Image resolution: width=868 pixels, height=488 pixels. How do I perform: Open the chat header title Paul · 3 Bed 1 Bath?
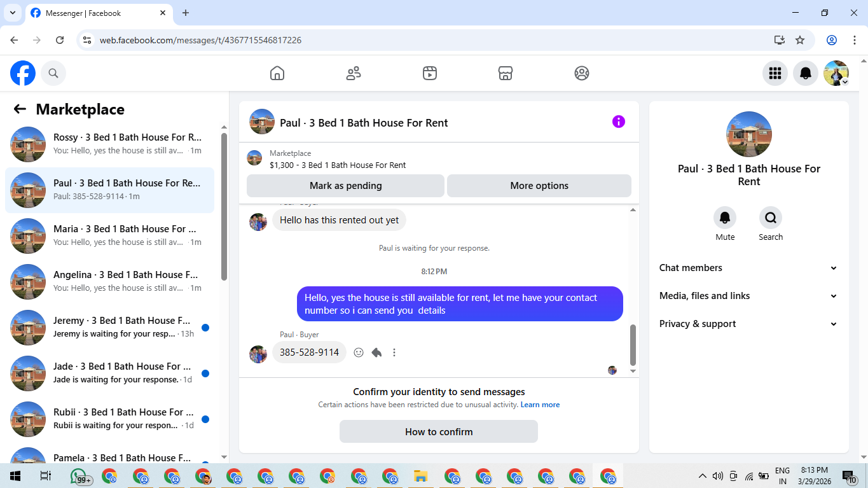364,123
